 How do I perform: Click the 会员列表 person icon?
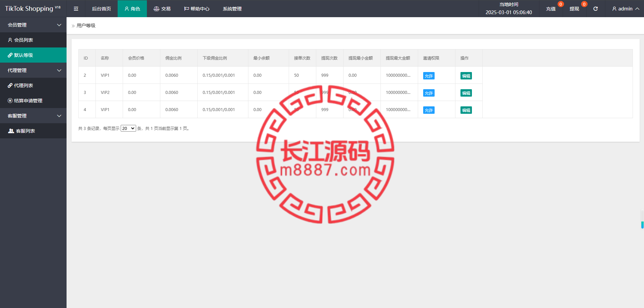[x=10, y=40]
